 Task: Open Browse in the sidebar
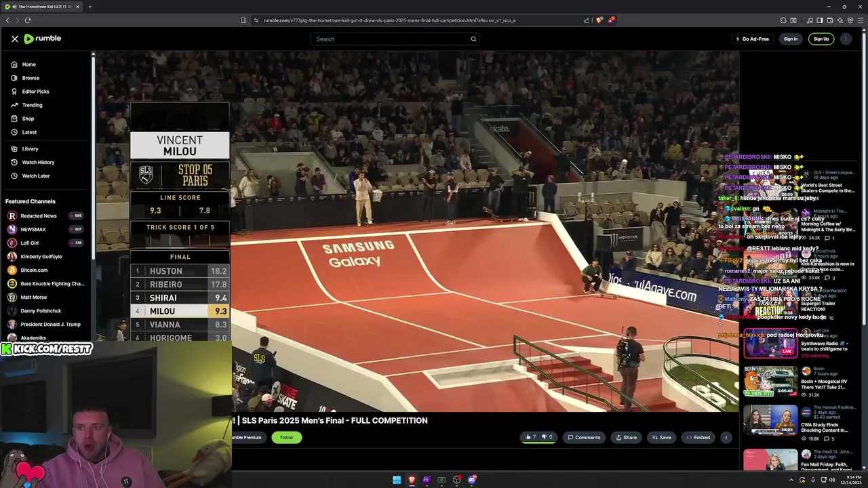(x=30, y=78)
